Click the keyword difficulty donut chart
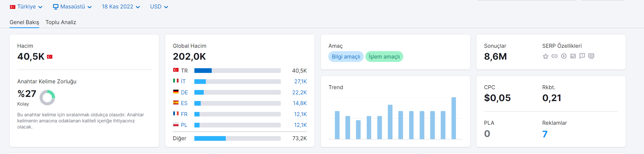Image resolution: width=644 pixels, height=154 pixels. (x=47, y=98)
